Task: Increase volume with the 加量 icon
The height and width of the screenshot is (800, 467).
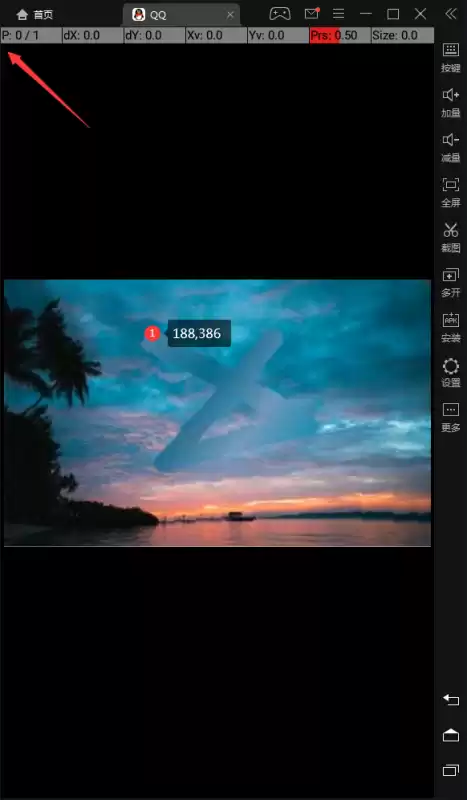Action: [x=451, y=103]
